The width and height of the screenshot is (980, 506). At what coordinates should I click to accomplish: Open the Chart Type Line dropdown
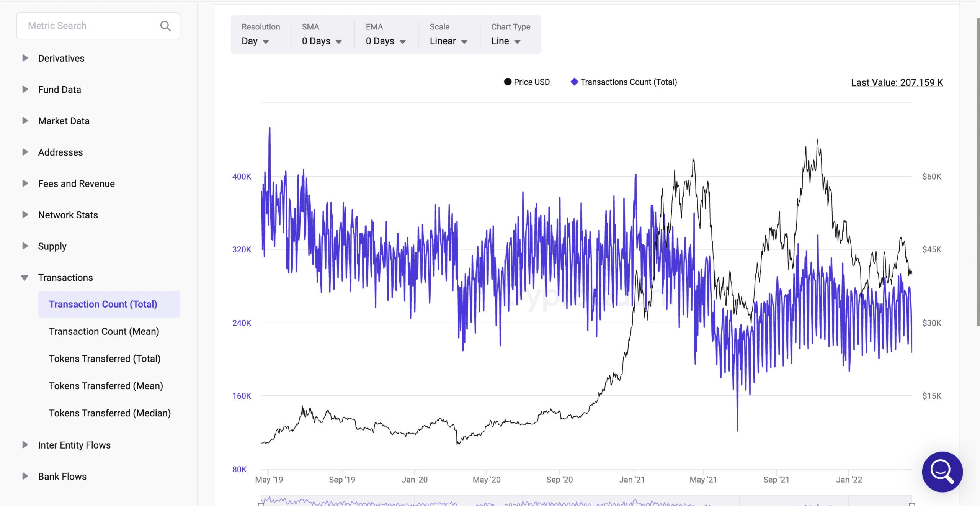506,41
